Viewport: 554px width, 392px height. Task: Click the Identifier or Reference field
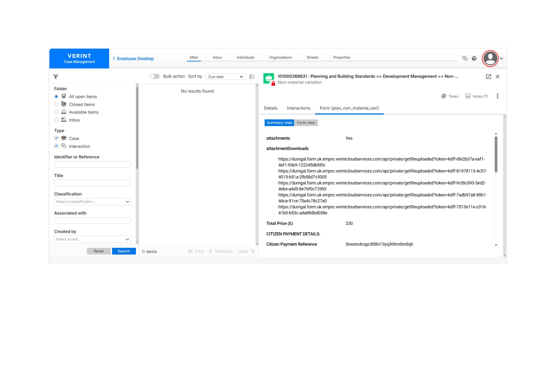tap(92, 164)
